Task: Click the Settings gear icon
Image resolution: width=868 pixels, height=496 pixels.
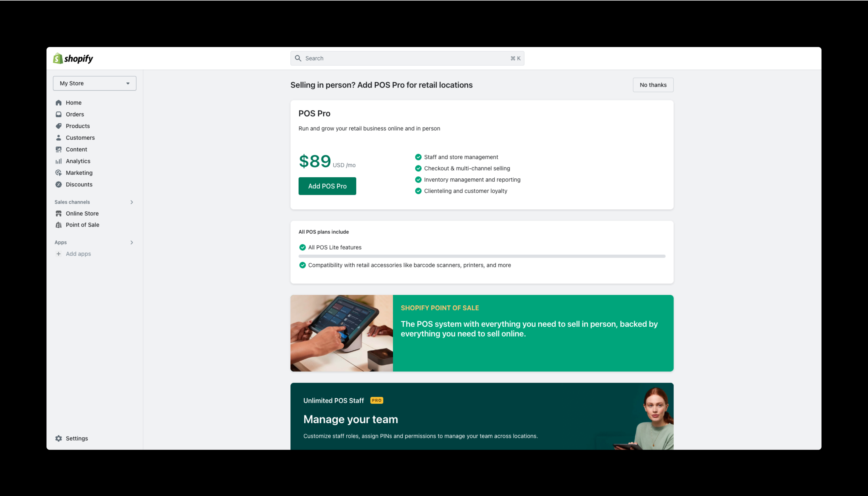Action: (x=58, y=438)
